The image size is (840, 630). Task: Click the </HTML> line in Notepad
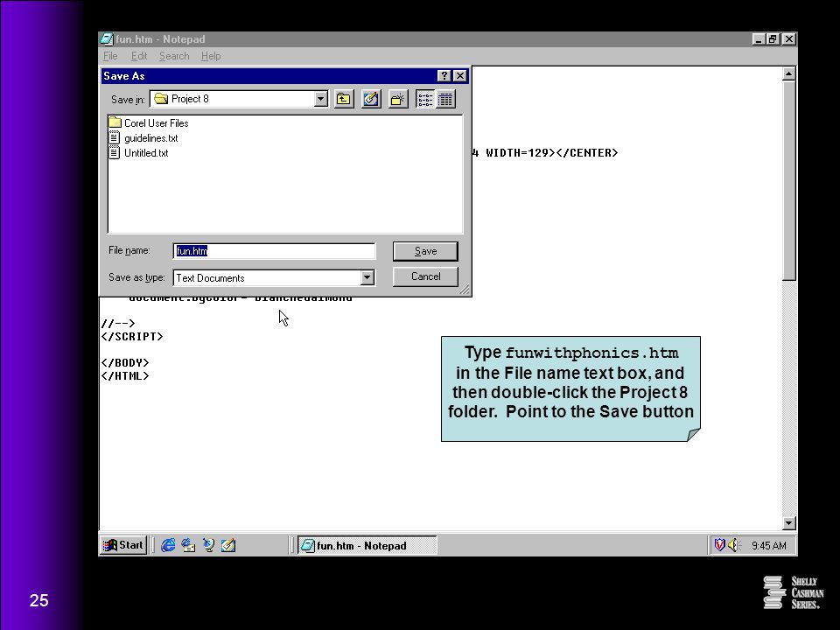(125, 375)
